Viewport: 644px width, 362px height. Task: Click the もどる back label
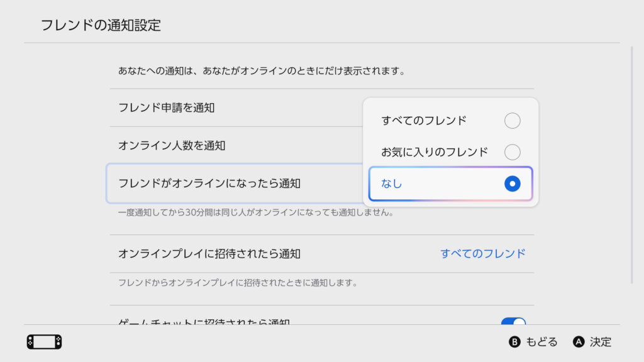click(x=541, y=342)
